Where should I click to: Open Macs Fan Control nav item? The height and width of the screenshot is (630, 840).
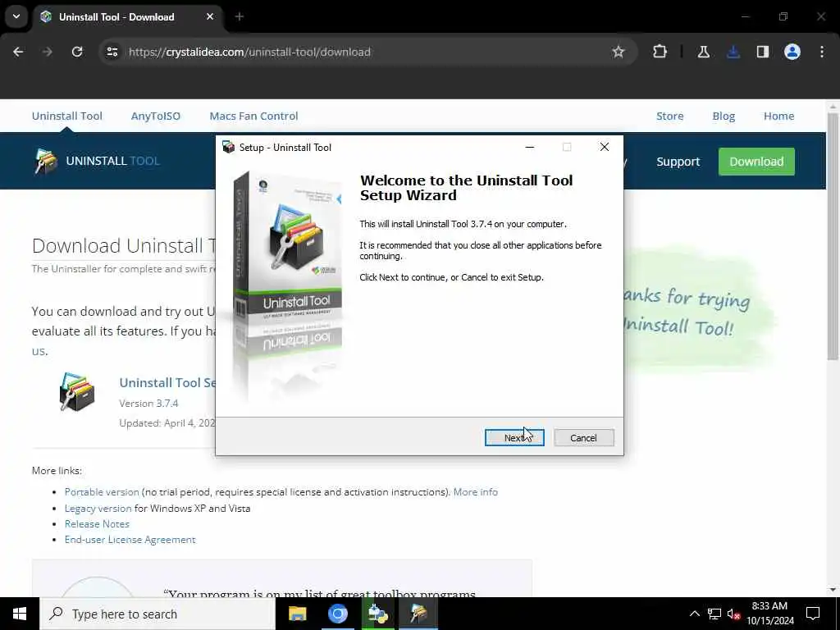pyautogui.click(x=254, y=116)
